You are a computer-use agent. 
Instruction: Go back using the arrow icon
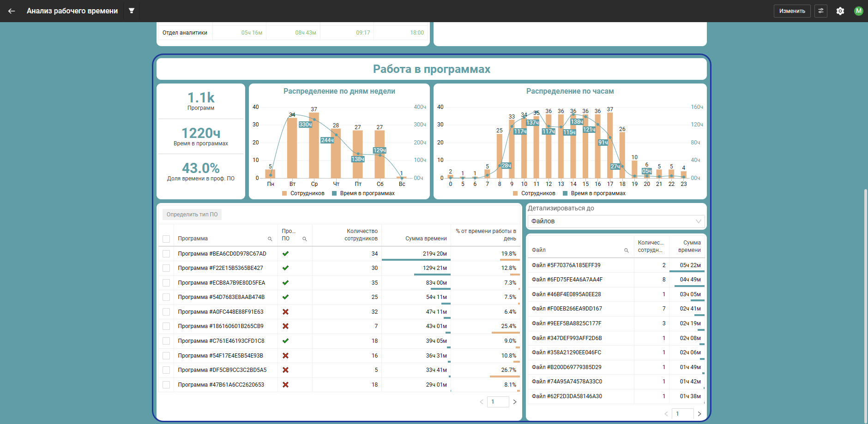(x=12, y=11)
